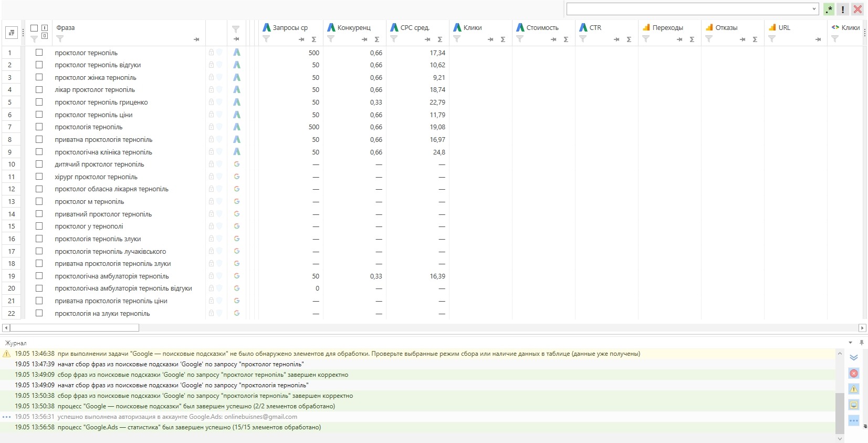
Task: Click CPC value 22,79
Action: pos(437,102)
